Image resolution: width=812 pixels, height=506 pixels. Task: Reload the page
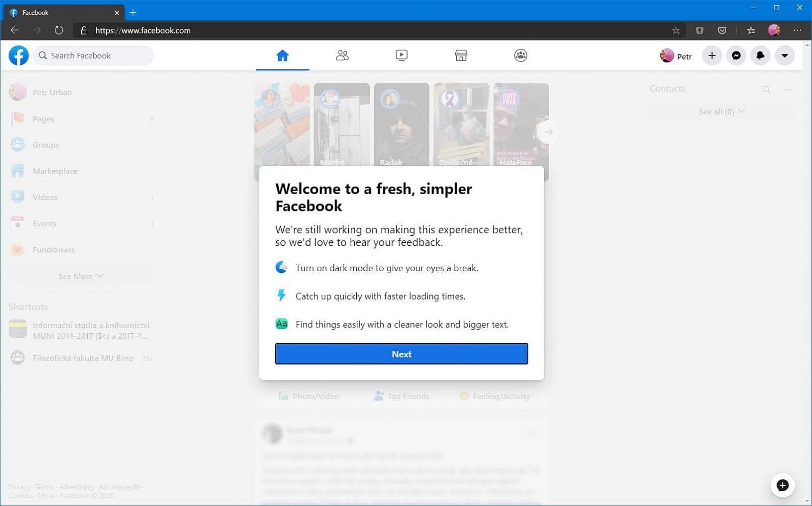[59, 30]
